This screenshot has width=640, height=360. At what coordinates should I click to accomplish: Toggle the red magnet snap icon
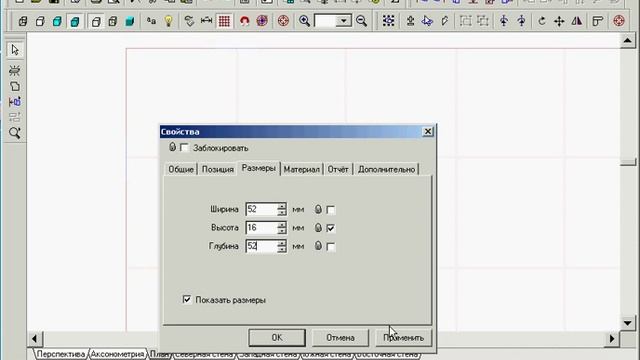[244, 21]
